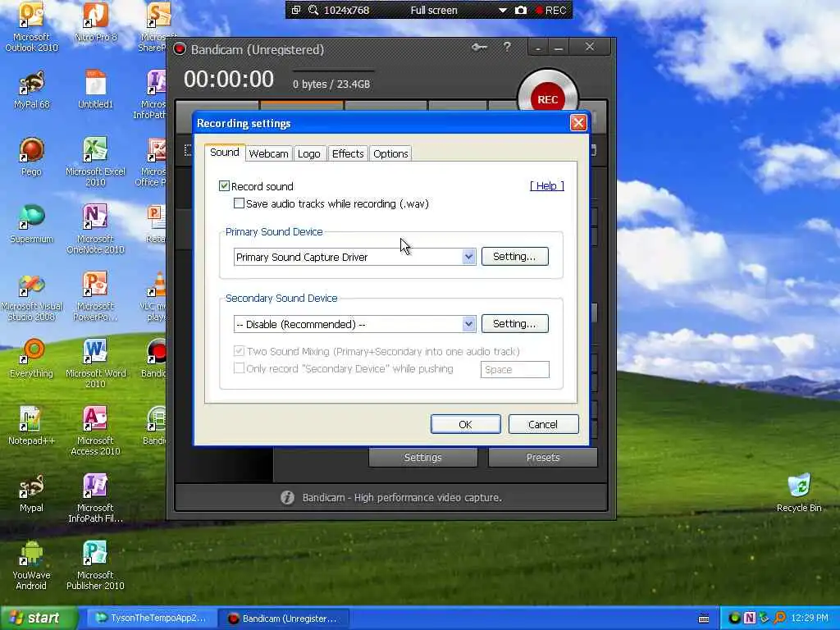Click the key registration icon in Bandicam title bar
Screen dimensions: 840x630
pyautogui.click(x=479, y=48)
